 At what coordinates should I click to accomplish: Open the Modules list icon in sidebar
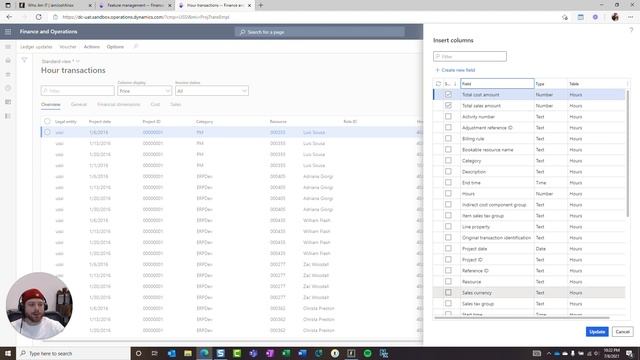point(8,116)
